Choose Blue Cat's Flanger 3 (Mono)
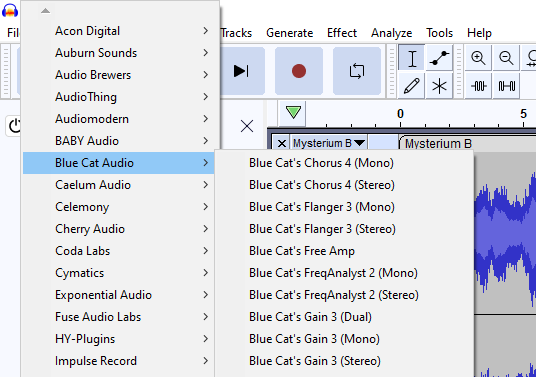536x377 pixels. pos(344,207)
